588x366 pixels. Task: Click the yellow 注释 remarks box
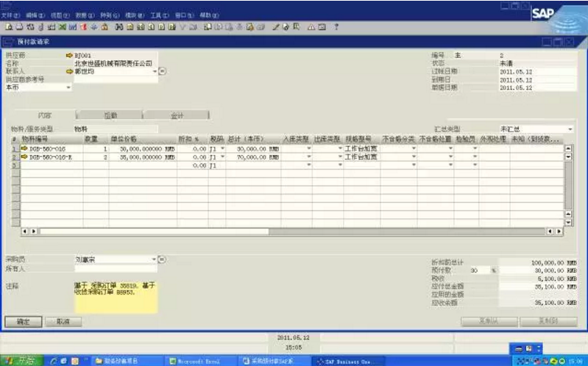click(x=116, y=297)
